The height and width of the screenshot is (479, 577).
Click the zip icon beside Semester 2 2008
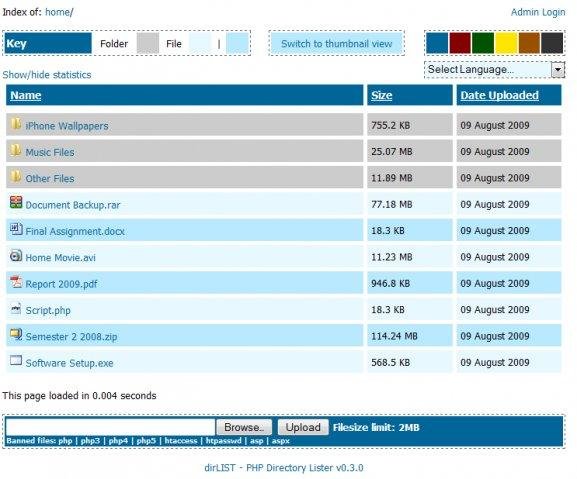(16, 334)
